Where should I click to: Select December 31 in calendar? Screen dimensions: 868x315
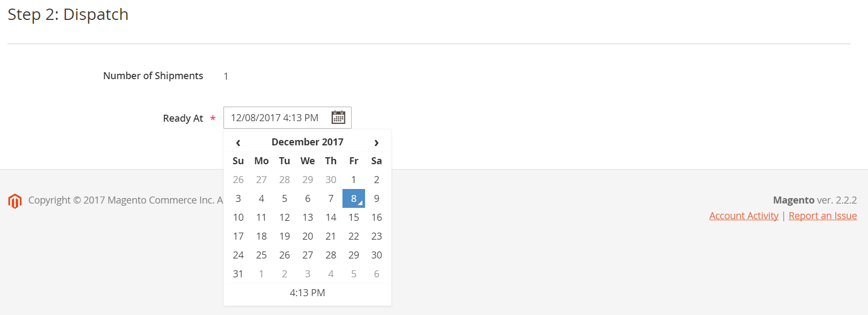[x=238, y=274]
